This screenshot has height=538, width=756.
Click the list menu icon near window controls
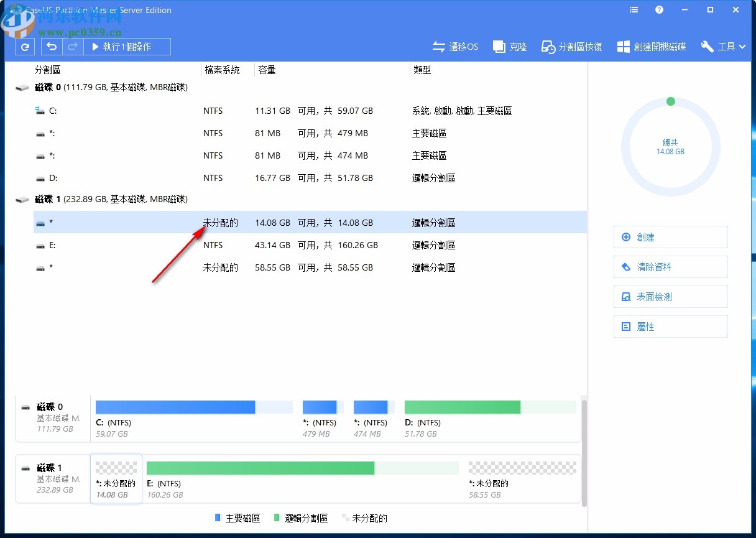(633, 10)
